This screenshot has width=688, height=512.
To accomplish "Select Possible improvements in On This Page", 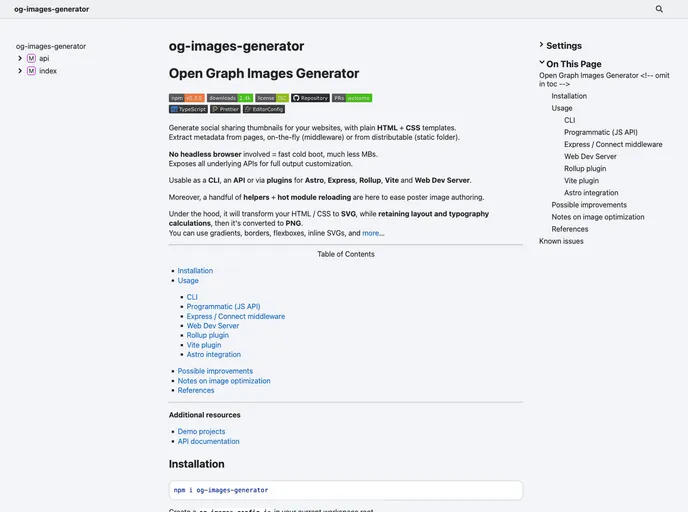I will 589,205.
